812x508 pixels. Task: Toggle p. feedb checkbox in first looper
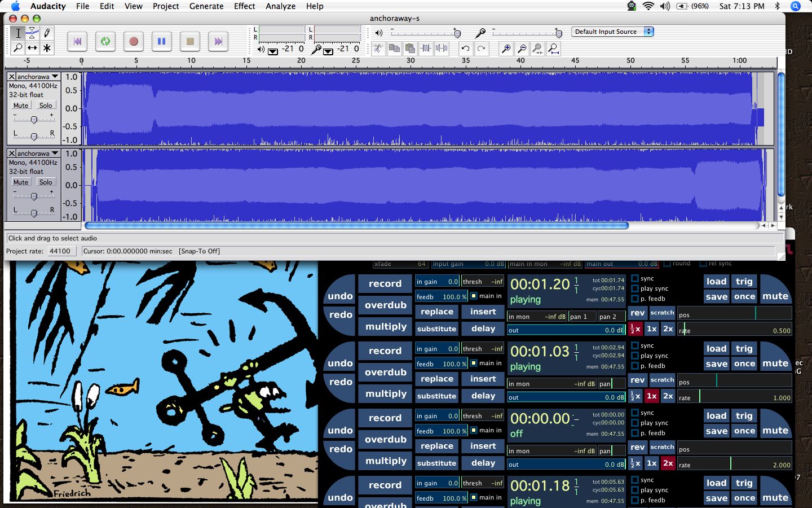click(x=636, y=299)
